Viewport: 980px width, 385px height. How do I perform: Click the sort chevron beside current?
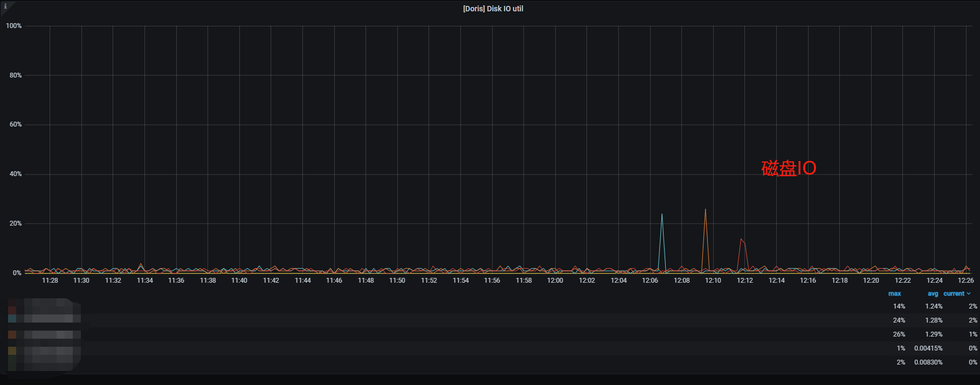969,293
